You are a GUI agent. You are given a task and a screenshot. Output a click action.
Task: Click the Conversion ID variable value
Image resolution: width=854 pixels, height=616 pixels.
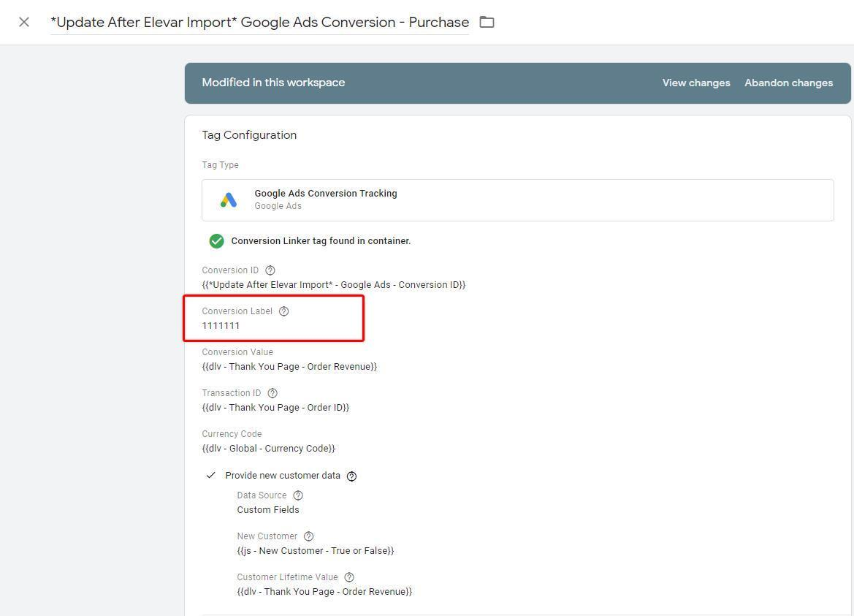coord(333,285)
